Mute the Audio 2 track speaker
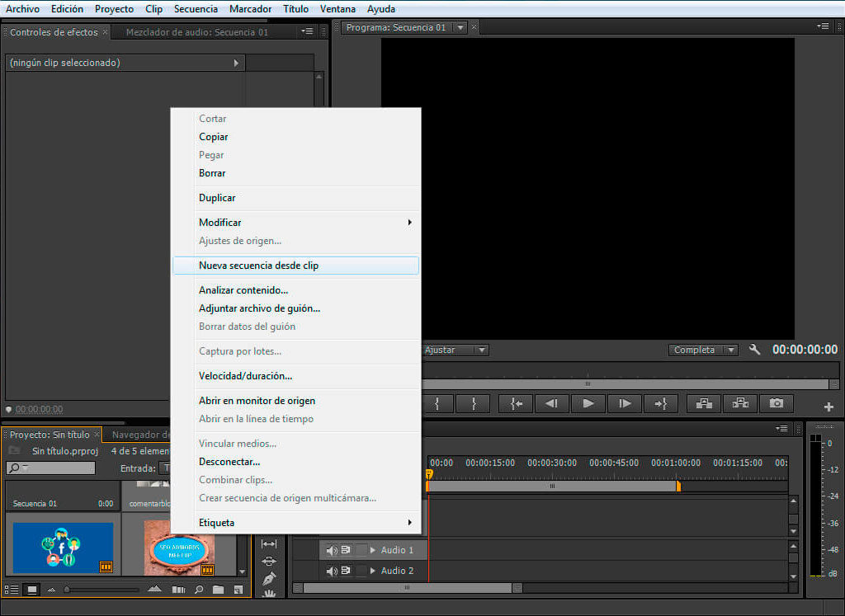This screenshot has height=616, width=845. (x=332, y=571)
